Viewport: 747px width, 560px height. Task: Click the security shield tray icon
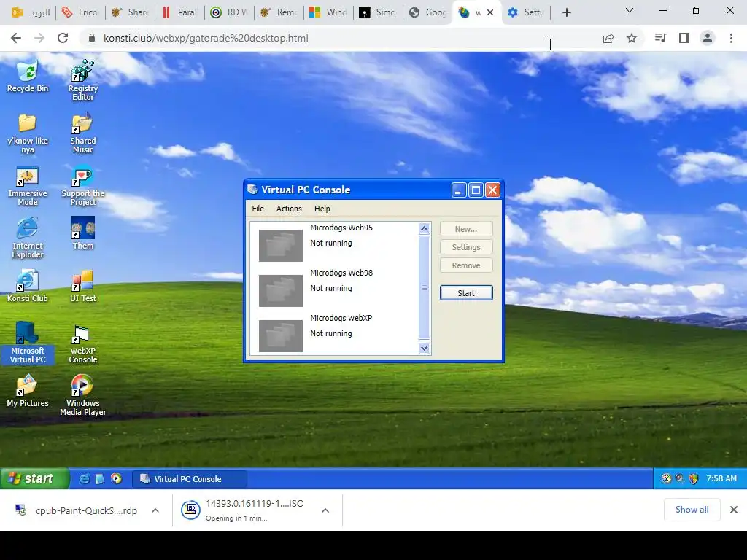(x=694, y=478)
